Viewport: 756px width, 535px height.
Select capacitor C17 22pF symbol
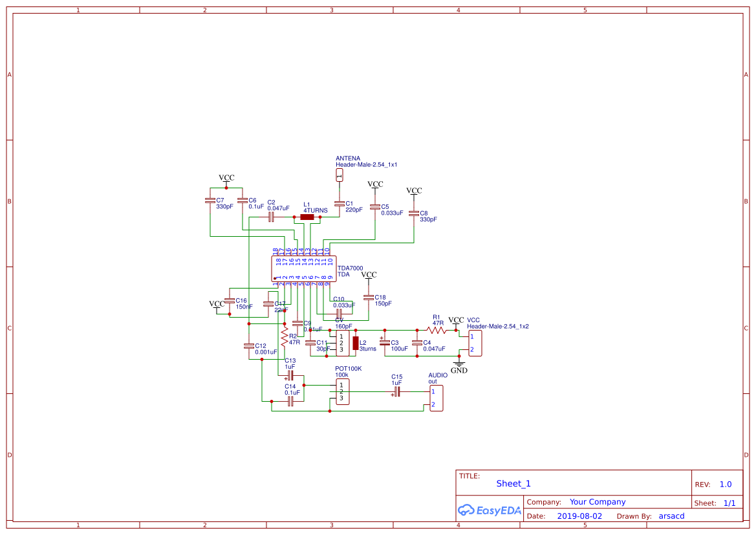click(x=268, y=304)
